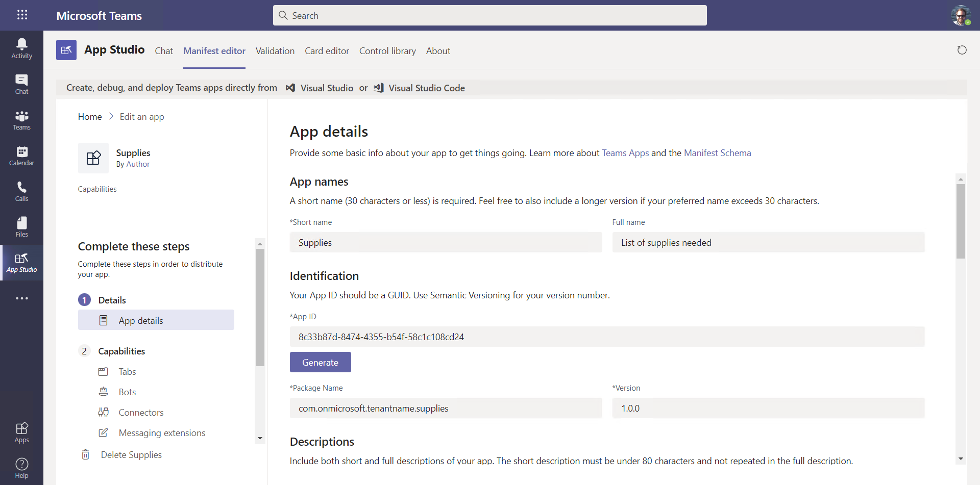Click the Version field

click(x=769, y=408)
